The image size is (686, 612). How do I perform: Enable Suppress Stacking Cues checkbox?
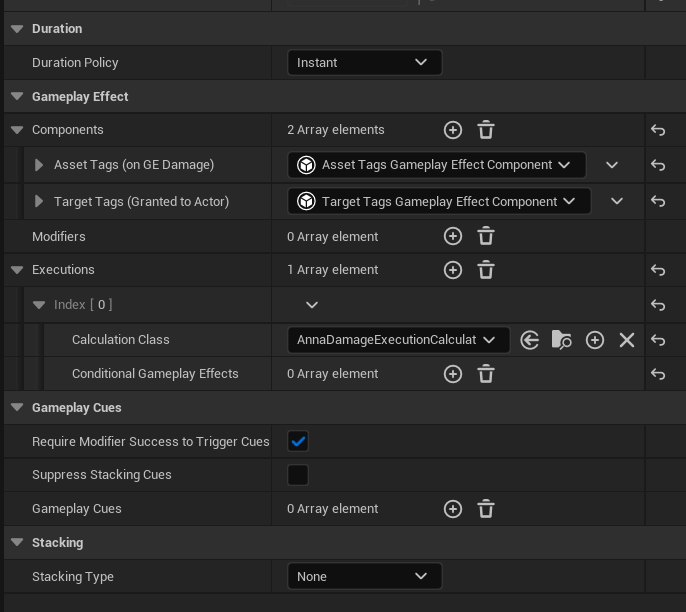click(x=298, y=475)
